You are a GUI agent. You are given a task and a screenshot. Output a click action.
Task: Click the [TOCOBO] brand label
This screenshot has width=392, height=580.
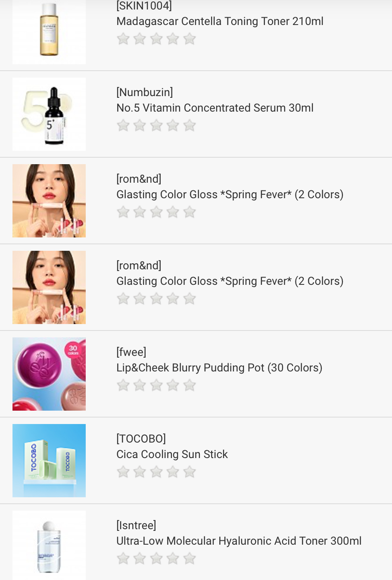click(141, 439)
